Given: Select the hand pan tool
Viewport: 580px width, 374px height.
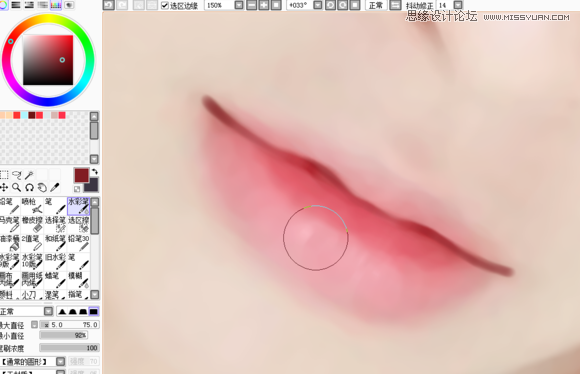Looking at the screenshot, I should [42, 188].
